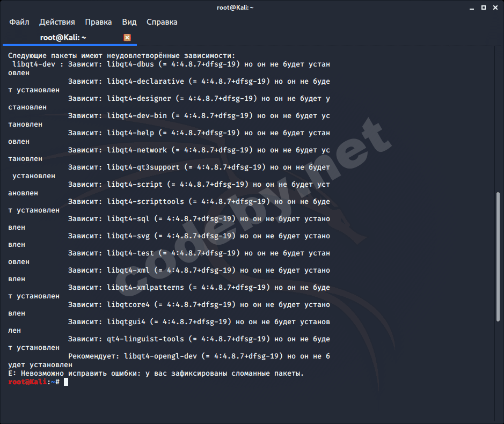Click 'libqt4-xml' dependency text

point(128,271)
